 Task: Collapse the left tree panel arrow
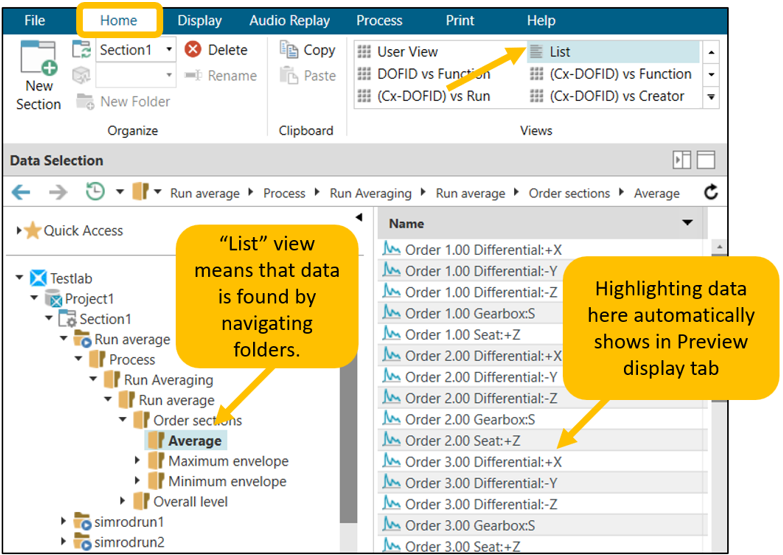pos(359,217)
